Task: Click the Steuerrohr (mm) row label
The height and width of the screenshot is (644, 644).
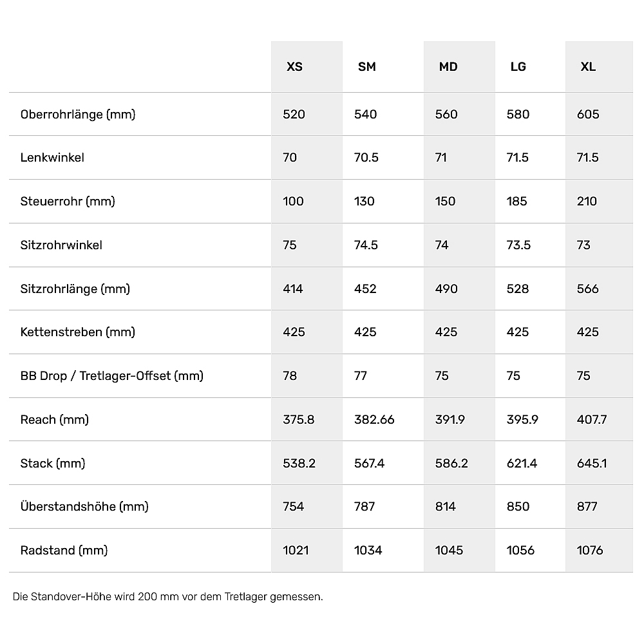Action: [x=68, y=202]
